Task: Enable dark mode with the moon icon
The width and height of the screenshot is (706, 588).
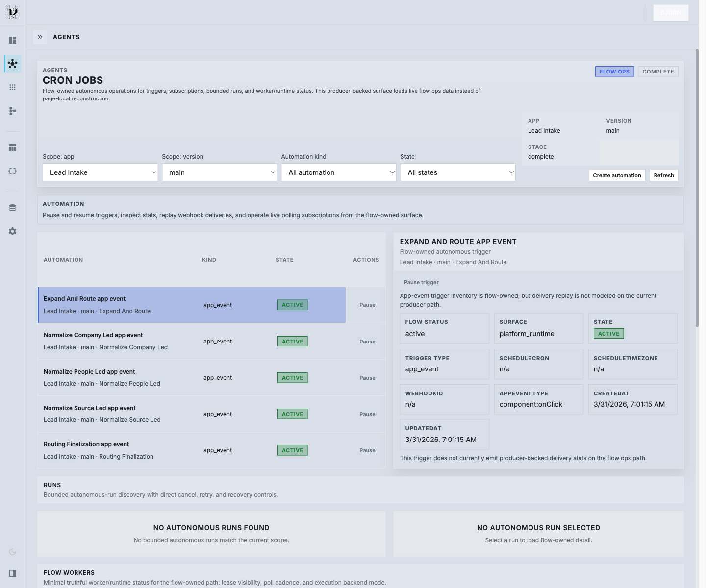Action: [x=12, y=551]
